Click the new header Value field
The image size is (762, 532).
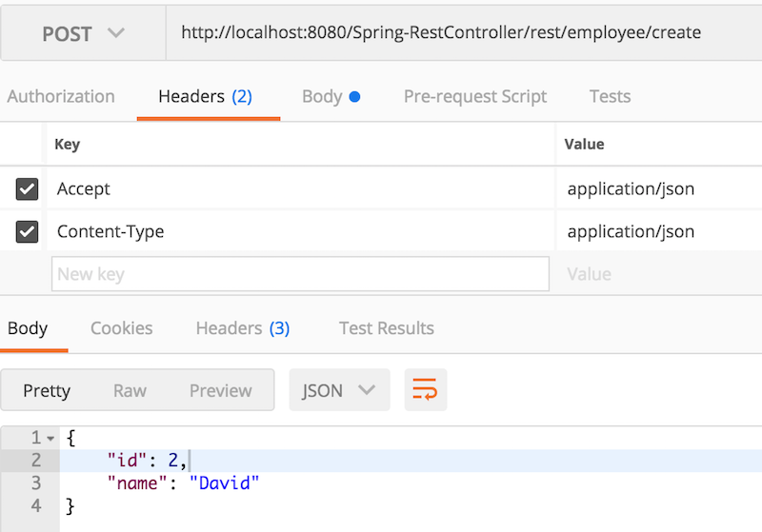[x=659, y=274]
